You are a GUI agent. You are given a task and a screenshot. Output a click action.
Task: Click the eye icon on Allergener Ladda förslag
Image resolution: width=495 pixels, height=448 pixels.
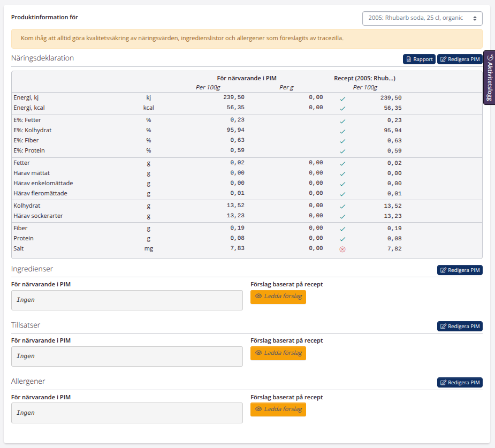click(258, 409)
